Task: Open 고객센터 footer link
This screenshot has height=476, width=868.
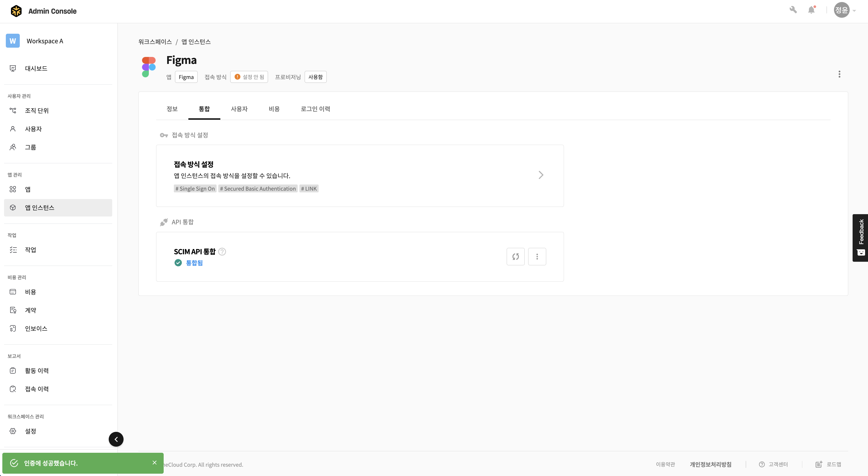Action: pyautogui.click(x=773, y=465)
